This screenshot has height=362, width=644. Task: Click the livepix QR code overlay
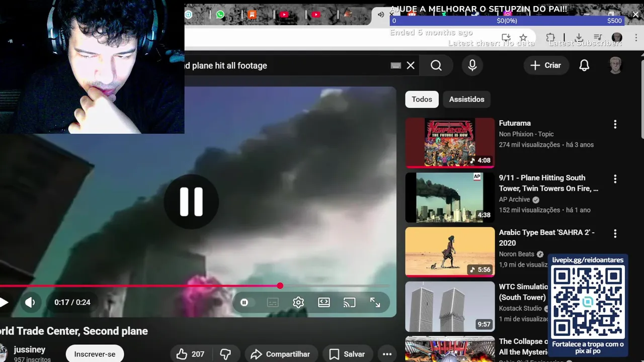point(588,302)
